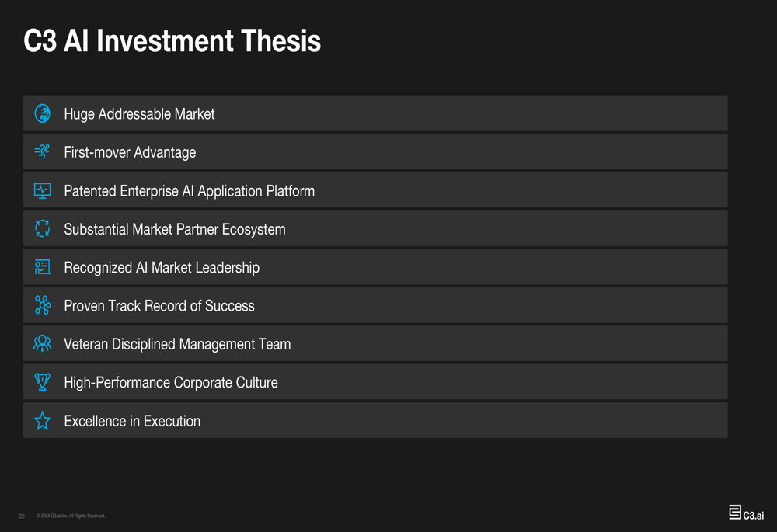Click the people group Management Team icon
The width and height of the screenshot is (777, 532).
[x=43, y=343]
